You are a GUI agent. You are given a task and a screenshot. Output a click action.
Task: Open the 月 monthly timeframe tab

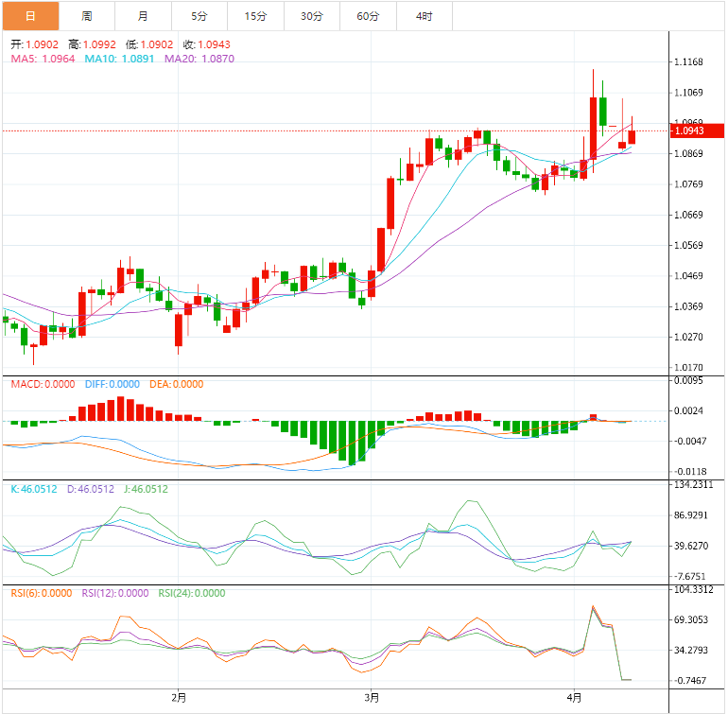click(x=143, y=16)
